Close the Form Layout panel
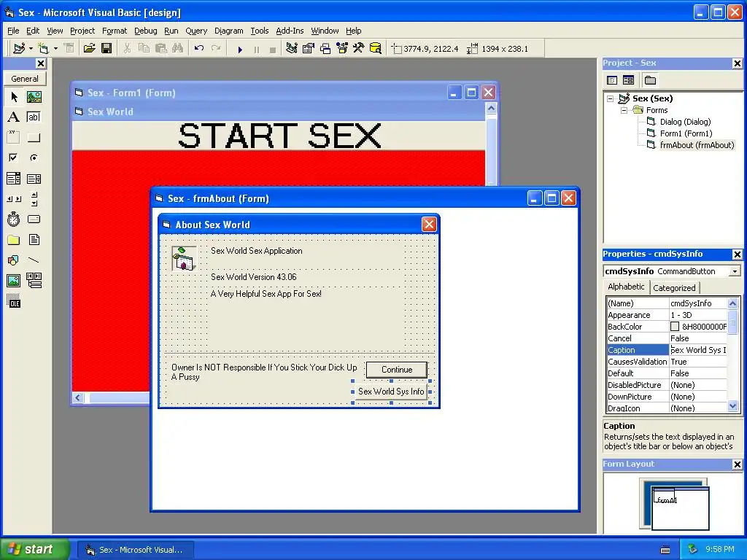This screenshot has height=560, width=747. 737,464
